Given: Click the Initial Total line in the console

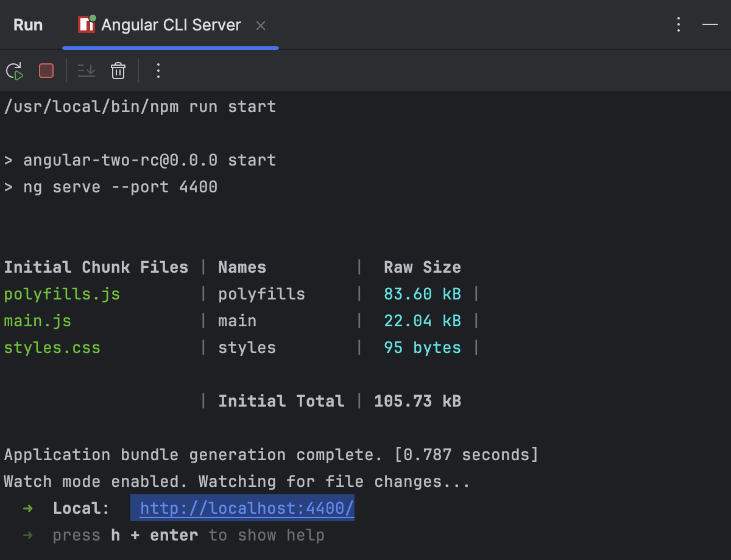Looking at the screenshot, I should [281, 401].
